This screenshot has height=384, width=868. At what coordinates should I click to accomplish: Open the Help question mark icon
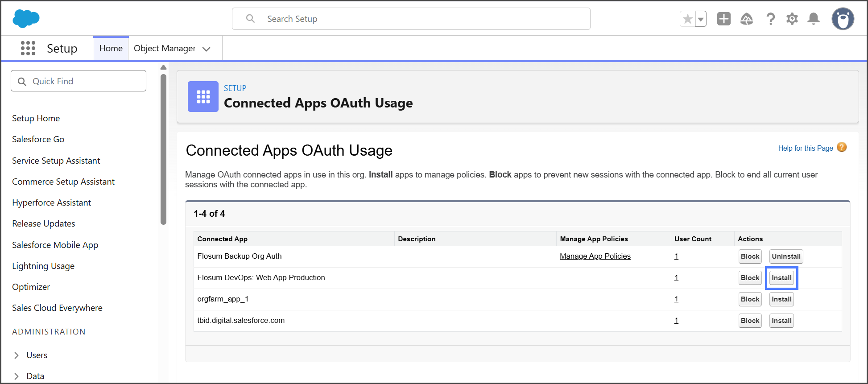tap(770, 19)
